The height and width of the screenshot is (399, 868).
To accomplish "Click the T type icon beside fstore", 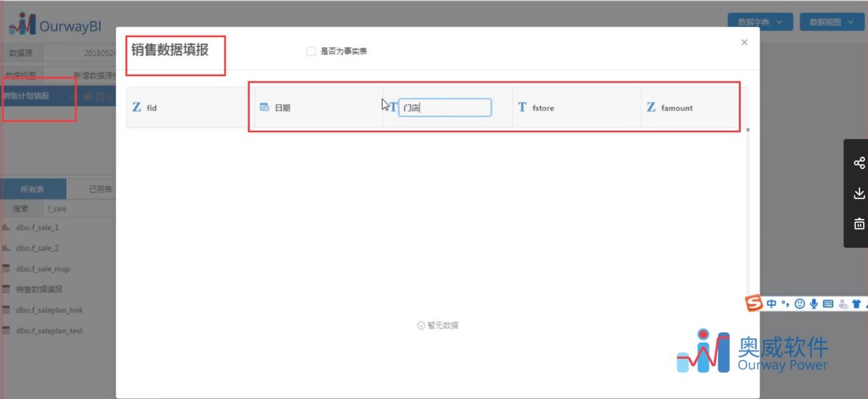I will click(x=522, y=107).
